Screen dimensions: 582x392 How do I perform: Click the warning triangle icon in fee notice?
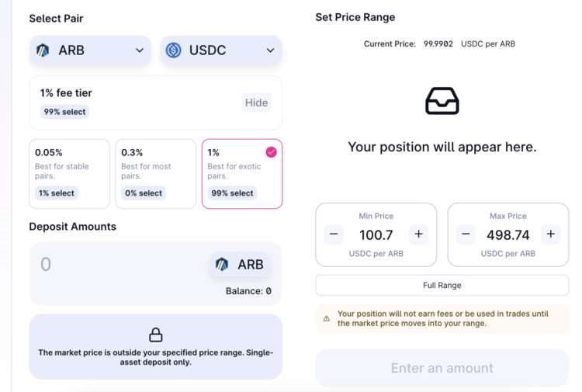[x=327, y=318]
